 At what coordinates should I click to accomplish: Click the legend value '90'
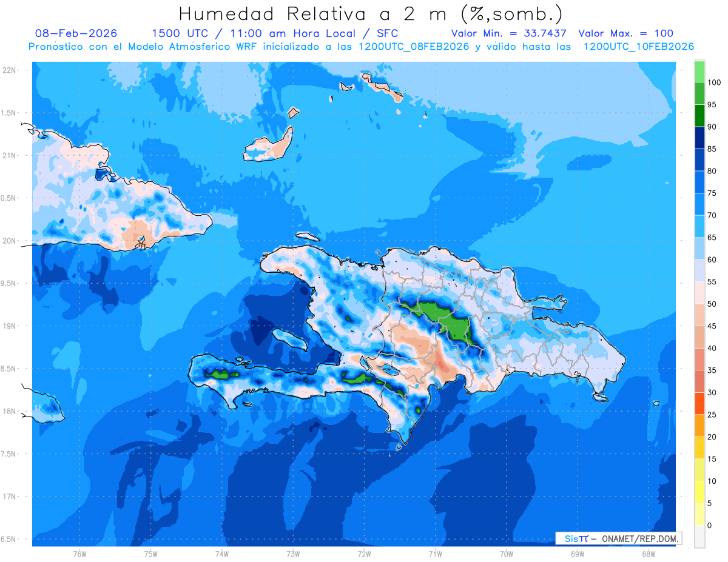coord(712,127)
